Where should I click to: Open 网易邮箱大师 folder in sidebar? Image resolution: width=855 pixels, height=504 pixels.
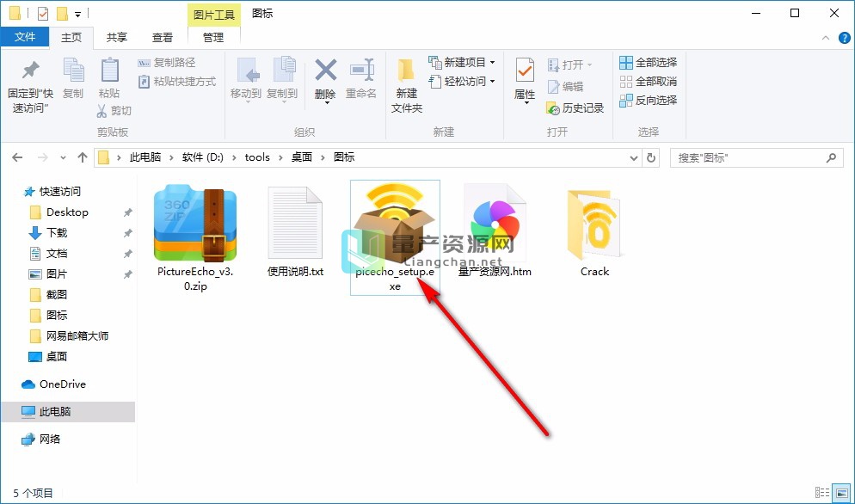point(68,336)
